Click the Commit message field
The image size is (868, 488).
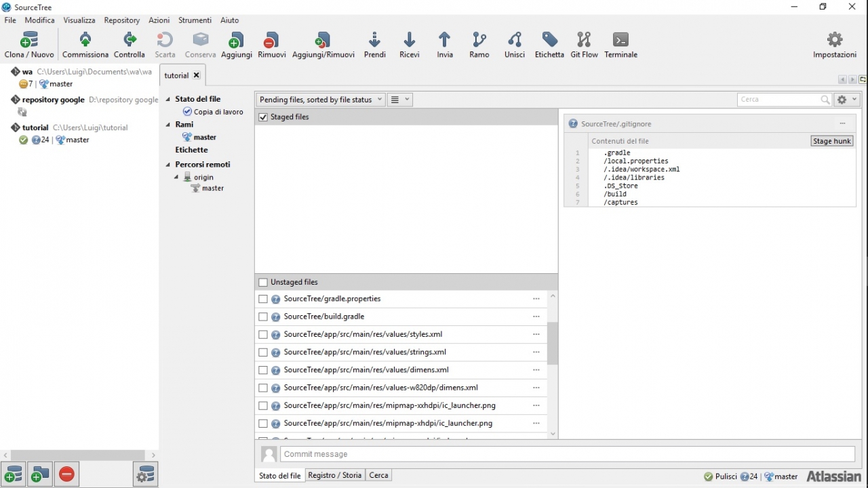(568, 454)
